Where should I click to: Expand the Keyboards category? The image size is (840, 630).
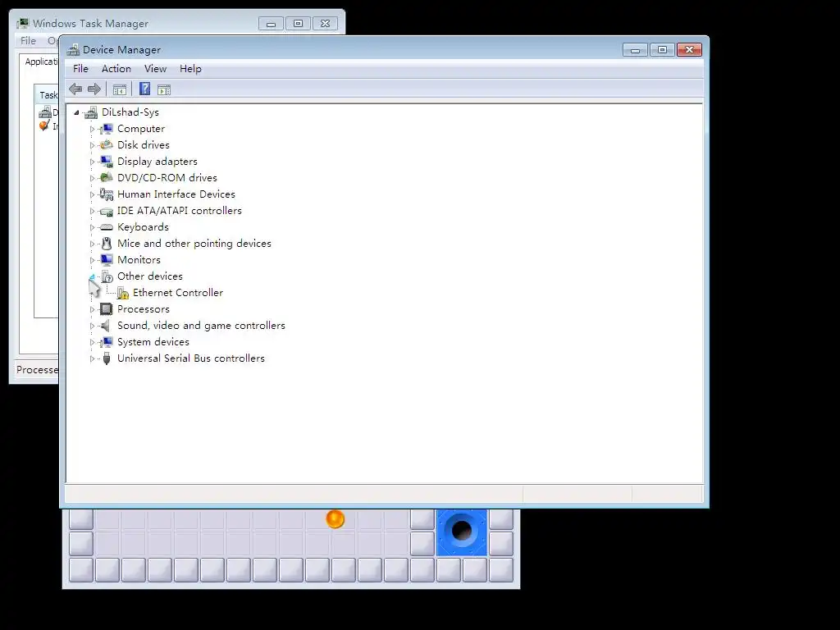92,227
